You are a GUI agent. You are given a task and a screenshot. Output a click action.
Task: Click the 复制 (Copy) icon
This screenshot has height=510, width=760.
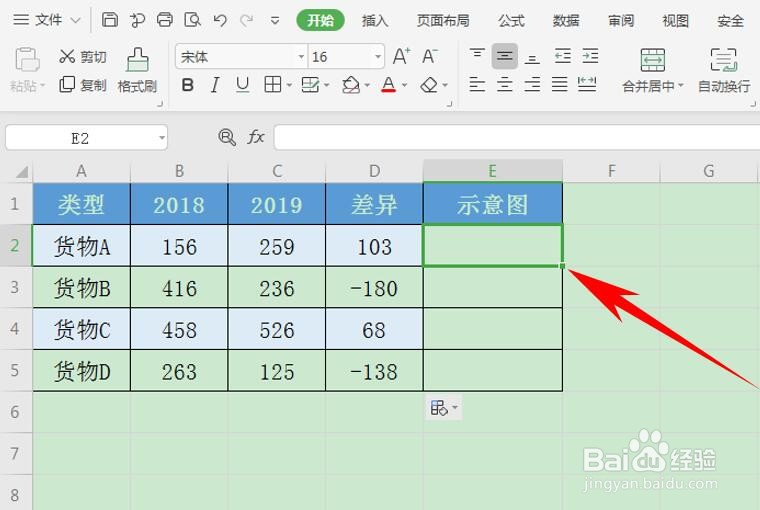(67, 85)
